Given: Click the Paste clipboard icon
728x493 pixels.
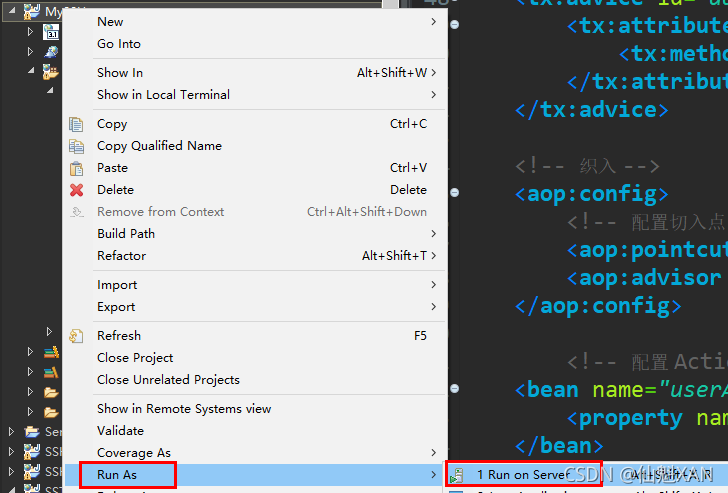Looking at the screenshot, I should click(76, 168).
